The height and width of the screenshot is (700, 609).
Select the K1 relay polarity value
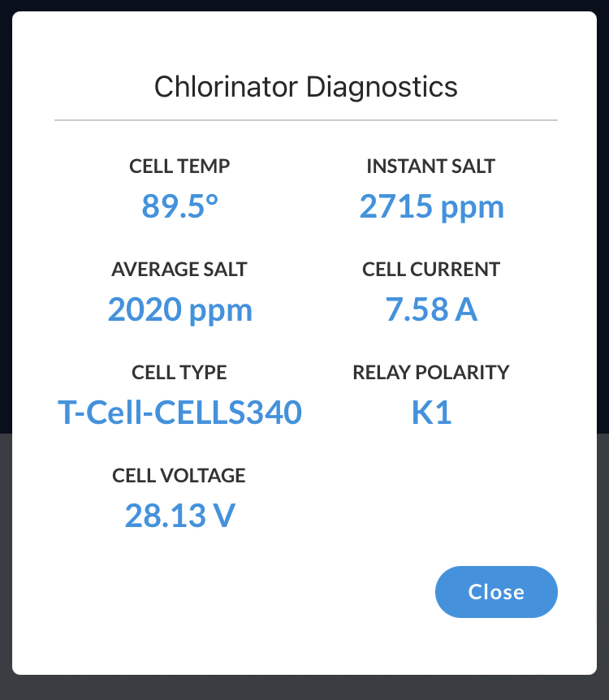tap(431, 413)
